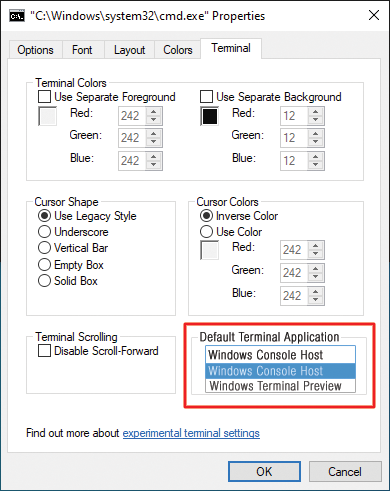This screenshot has height=491, width=390.
Task: Enable Use Separate Background checkbox
Action: point(206,97)
